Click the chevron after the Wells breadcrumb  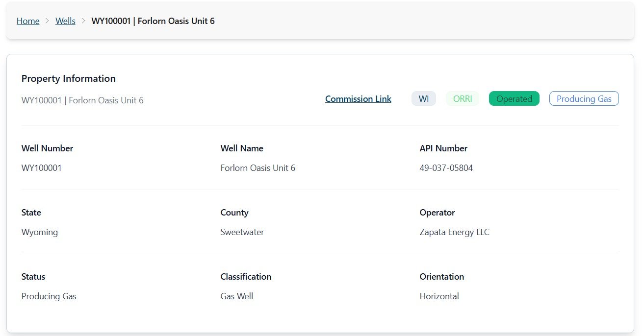[x=83, y=21]
